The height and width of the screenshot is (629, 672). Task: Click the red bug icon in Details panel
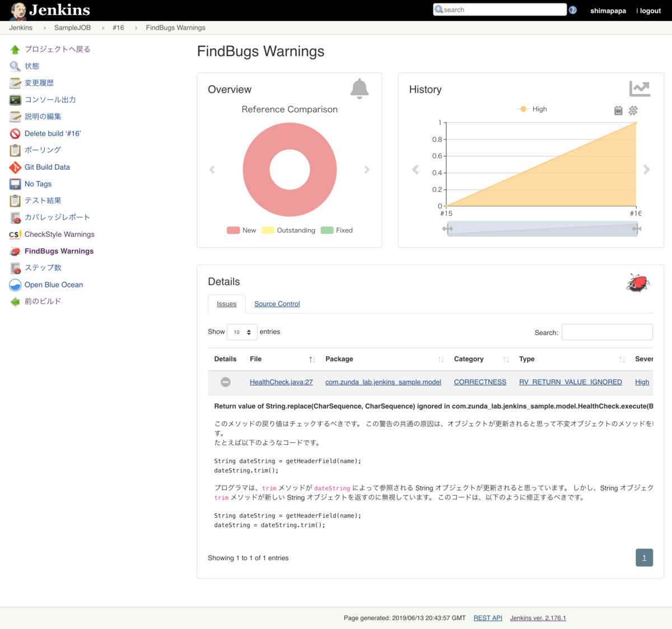tap(638, 283)
